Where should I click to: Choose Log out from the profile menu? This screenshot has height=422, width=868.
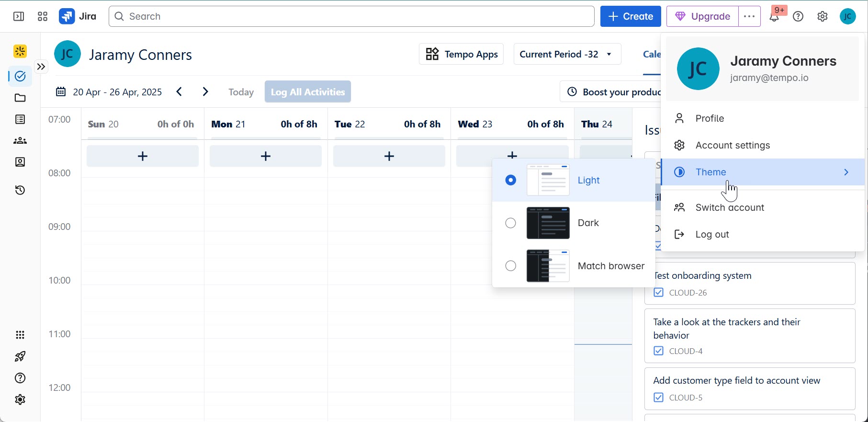point(712,235)
